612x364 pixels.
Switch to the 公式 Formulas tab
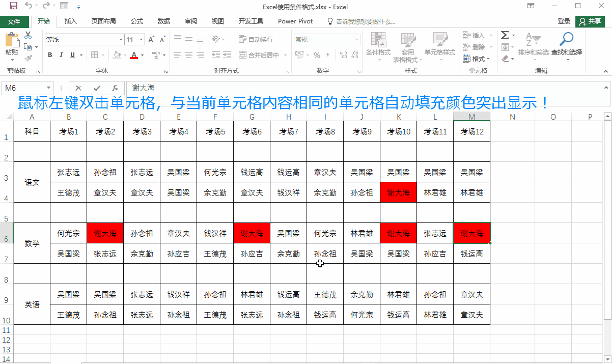coord(137,21)
